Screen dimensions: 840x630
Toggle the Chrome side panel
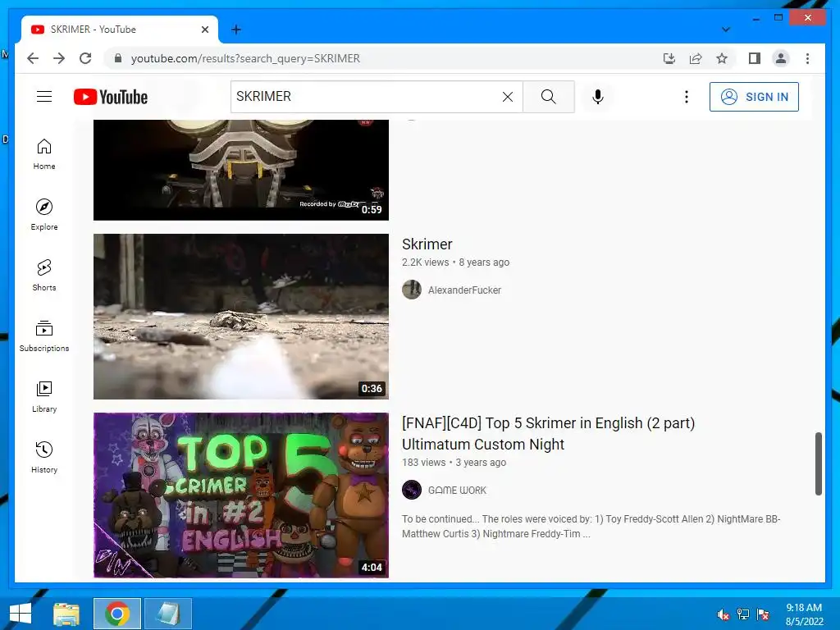[x=755, y=58]
